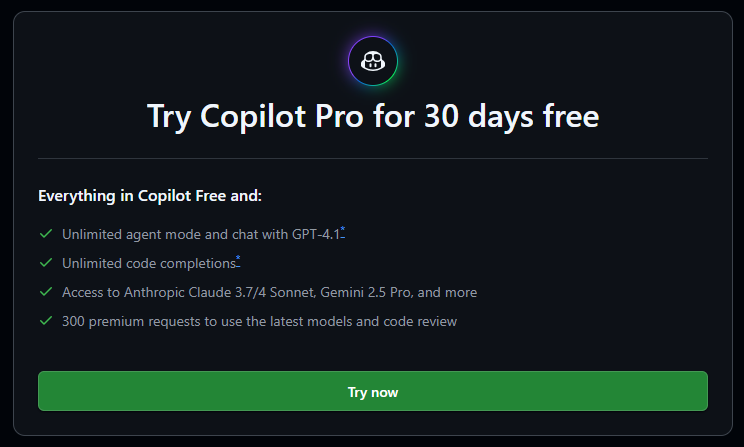The width and height of the screenshot is (744, 447).
Task: Click the Try Copilot Pro heading
Action: tap(372, 117)
